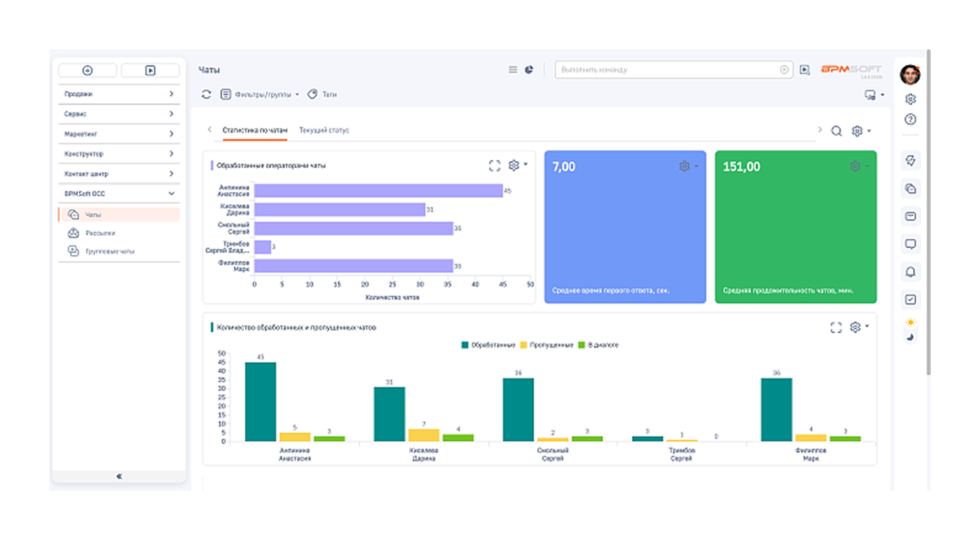Open the search magnifier on dashboard tabs
The width and height of the screenshot is (980, 540).
836,131
